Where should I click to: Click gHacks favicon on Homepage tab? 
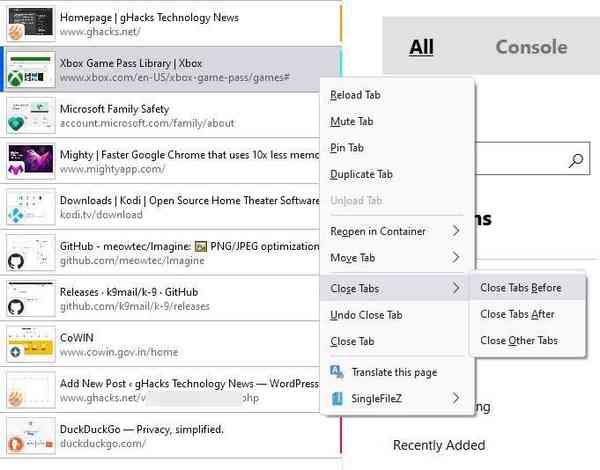pyautogui.click(x=16, y=33)
